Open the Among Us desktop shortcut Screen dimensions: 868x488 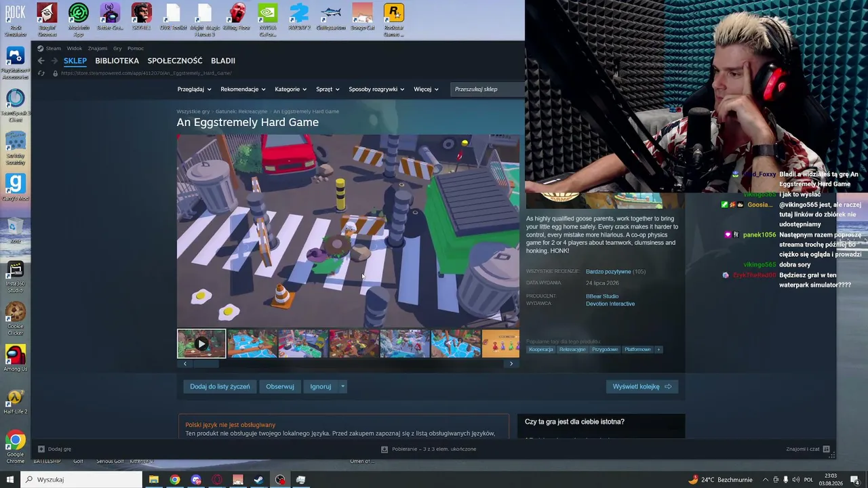pos(15,359)
